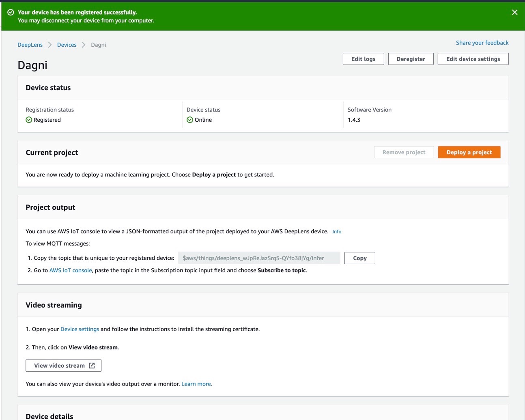Click 'To view MQTT messages:' text

click(x=58, y=244)
